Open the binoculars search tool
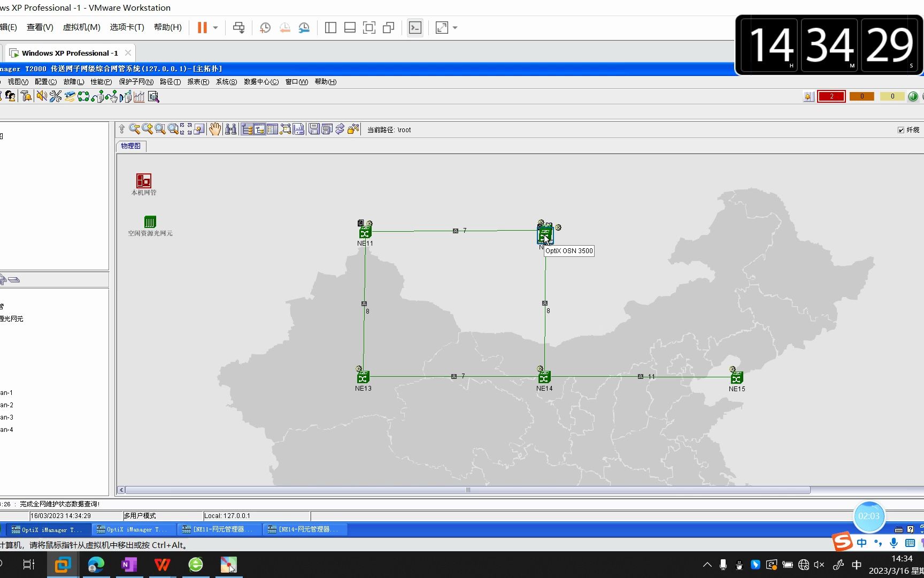 point(230,129)
